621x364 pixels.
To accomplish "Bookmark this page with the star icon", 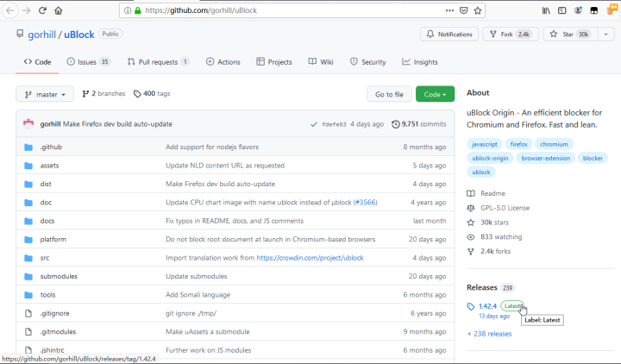I will click(478, 10).
